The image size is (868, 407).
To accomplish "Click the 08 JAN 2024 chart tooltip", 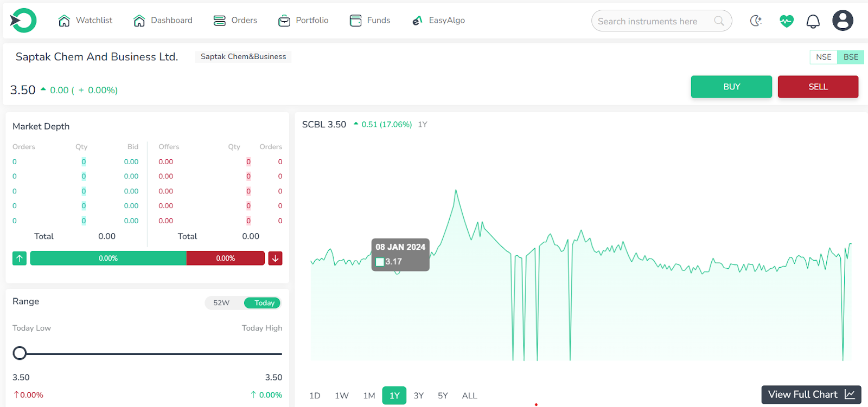I will [400, 254].
